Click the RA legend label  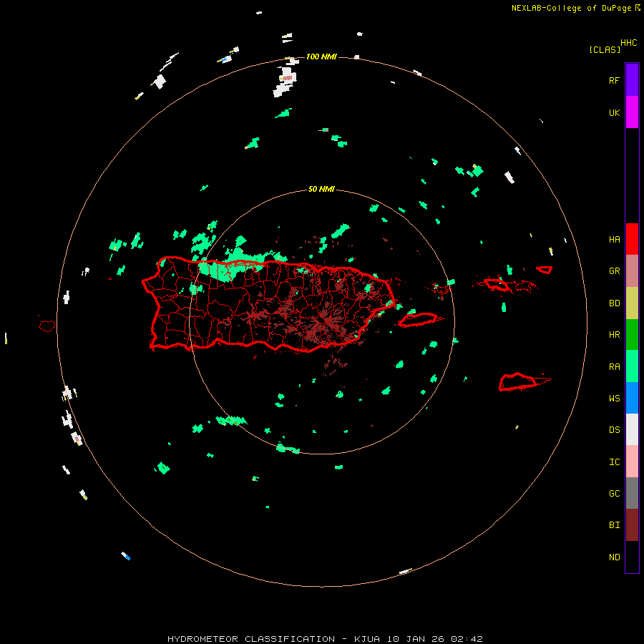coord(614,366)
